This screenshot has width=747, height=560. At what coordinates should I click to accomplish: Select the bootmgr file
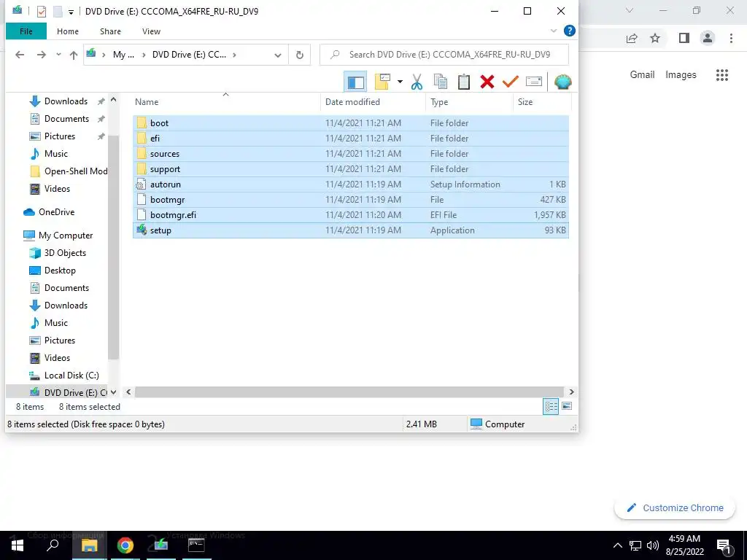(351, 200)
